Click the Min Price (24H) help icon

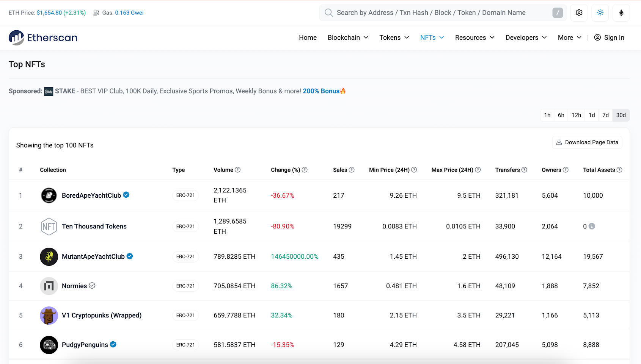[414, 170]
